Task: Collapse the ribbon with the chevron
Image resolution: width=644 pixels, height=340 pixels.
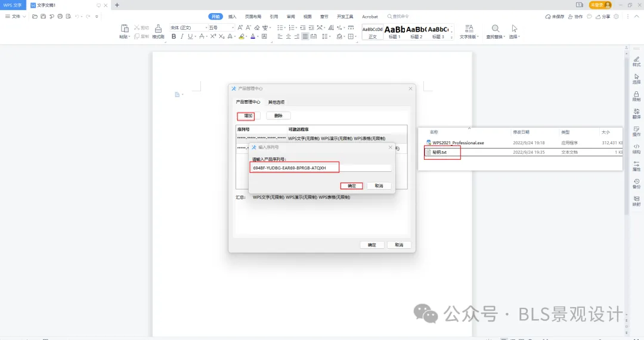Action: pos(637,17)
